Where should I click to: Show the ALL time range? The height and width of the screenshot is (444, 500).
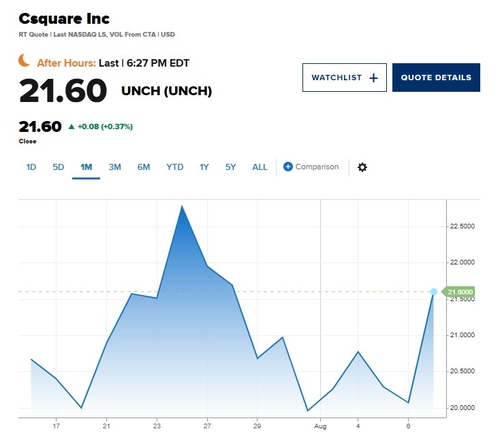(x=259, y=167)
